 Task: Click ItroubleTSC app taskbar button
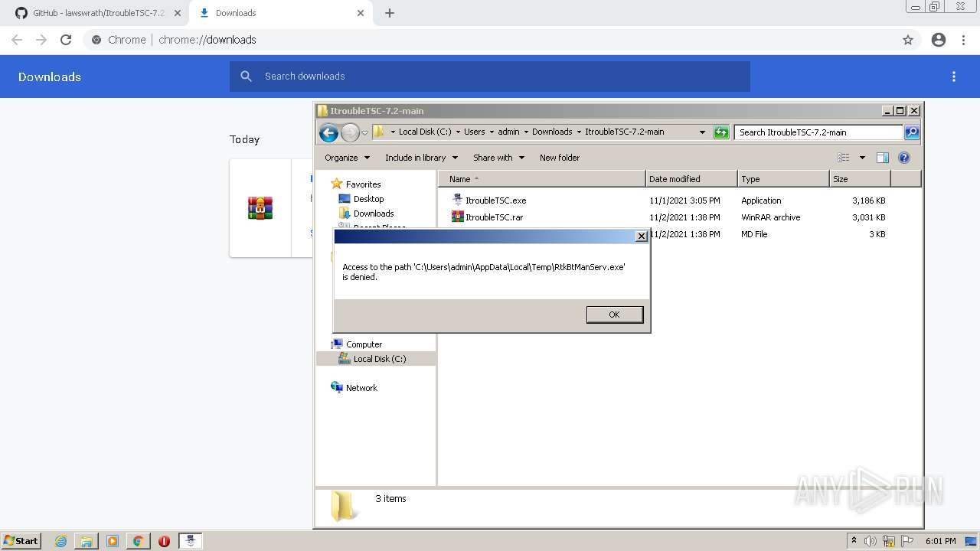[x=191, y=541]
